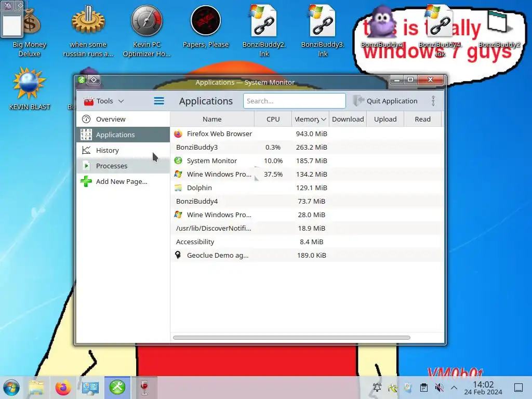Select the Geoclue Demo ag... row
The image size is (532, 399).
(307, 256)
